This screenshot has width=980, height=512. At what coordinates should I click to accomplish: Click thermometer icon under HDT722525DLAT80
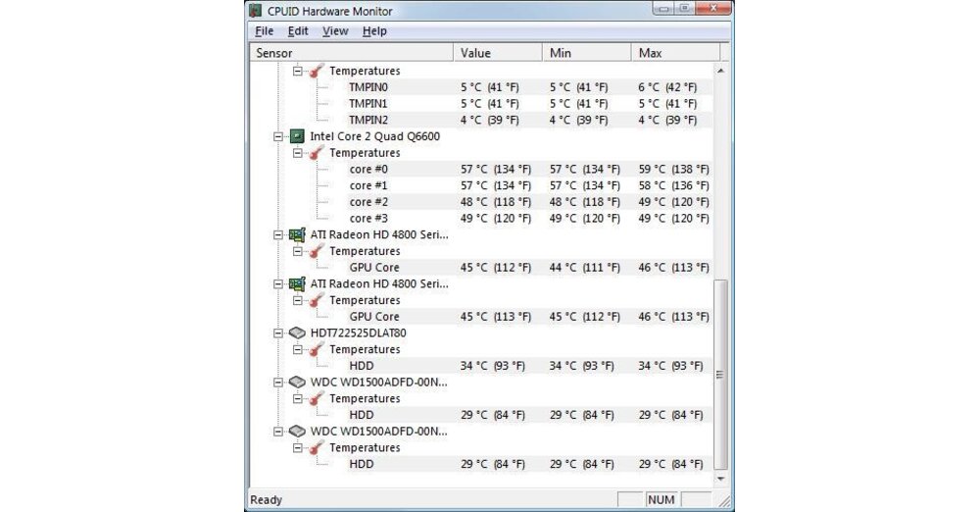317,349
